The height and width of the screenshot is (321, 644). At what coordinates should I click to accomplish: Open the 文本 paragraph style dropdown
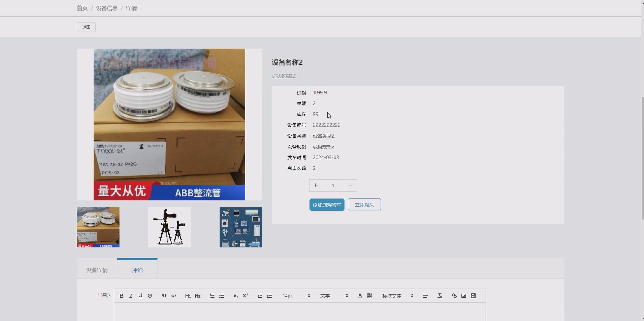(x=334, y=296)
